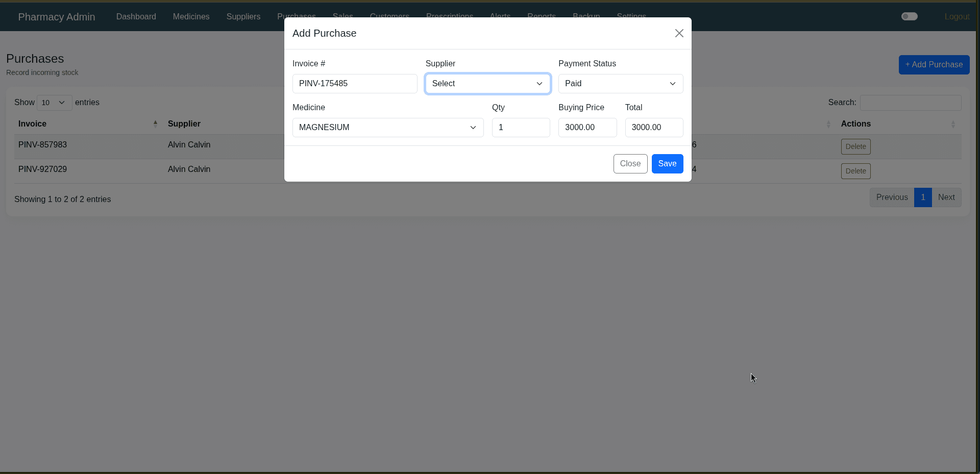The height and width of the screenshot is (474, 980).
Task: Click the Payment Status dropdown chevron
Action: [672, 84]
